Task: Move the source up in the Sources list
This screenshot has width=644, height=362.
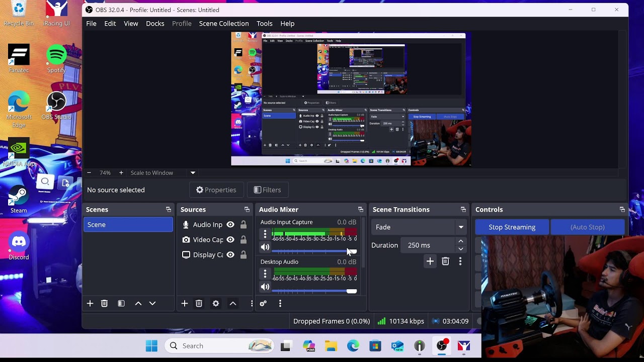Action: (x=233, y=304)
